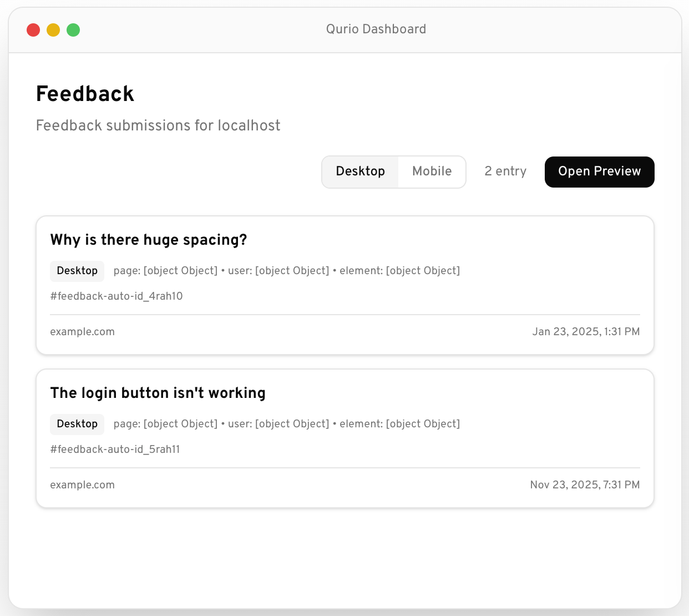The width and height of the screenshot is (689, 616).
Task: Open "The login button isn't working" entry
Action: (158, 393)
